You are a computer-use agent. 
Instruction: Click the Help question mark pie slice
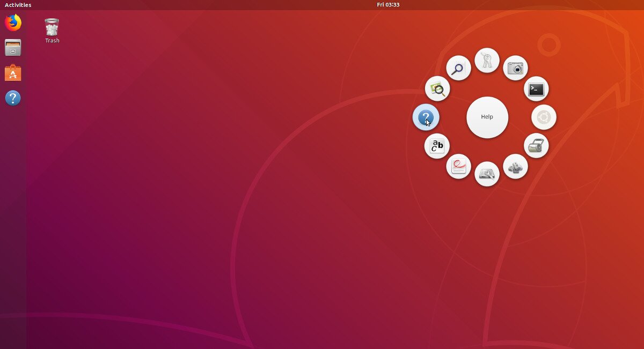(426, 117)
